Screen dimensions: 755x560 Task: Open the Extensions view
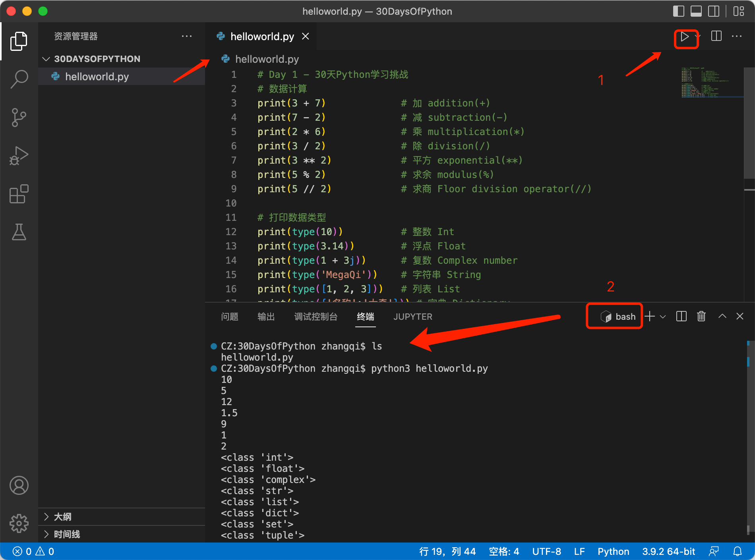click(x=19, y=194)
